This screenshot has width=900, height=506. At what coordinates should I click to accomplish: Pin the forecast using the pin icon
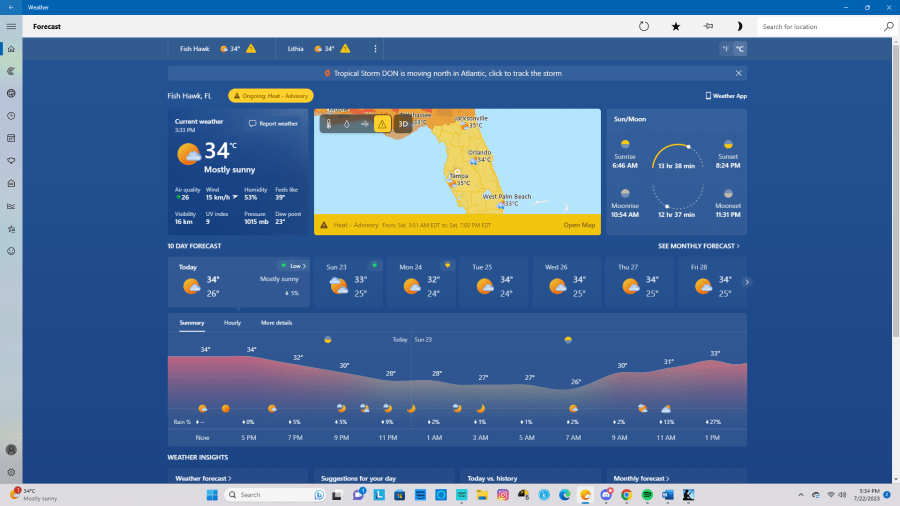[708, 26]
